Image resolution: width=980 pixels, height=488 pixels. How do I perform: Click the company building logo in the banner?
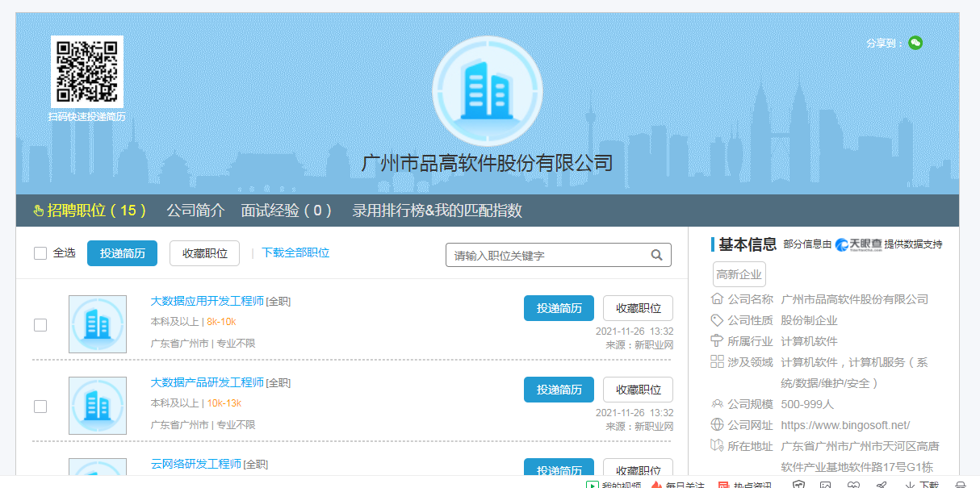[488, 90]
